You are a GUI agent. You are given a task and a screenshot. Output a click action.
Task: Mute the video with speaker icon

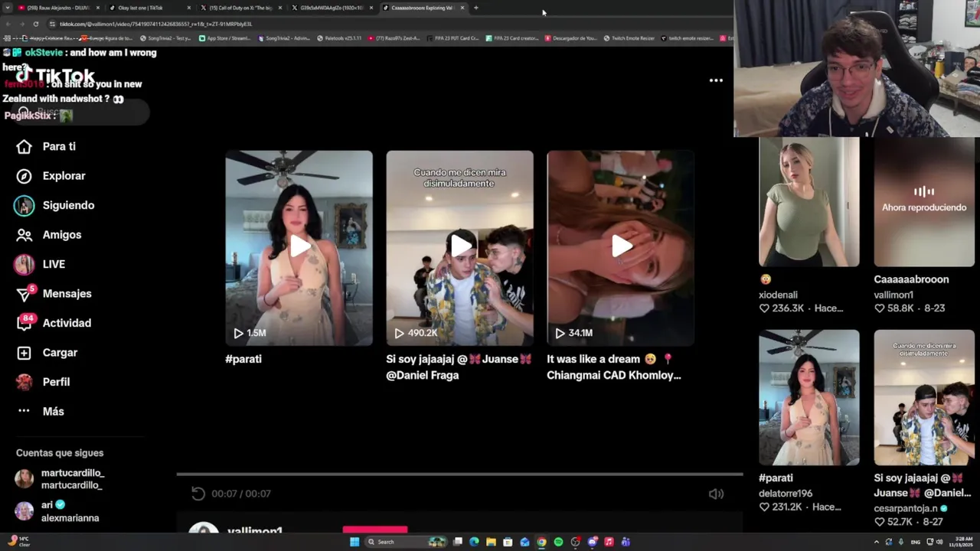click(x=716, y=494)
